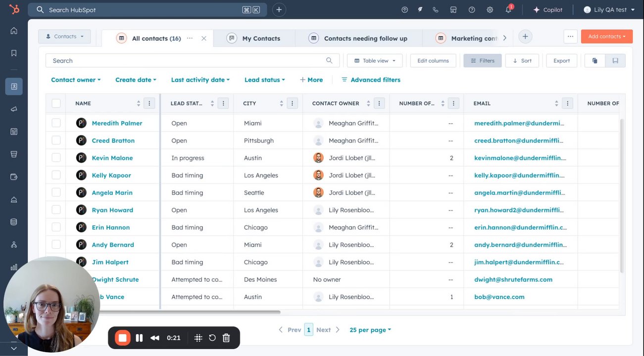Screen dimensions: 644x356
Task: Open the Commerce wallet sidebar icon
Action: [x=14, y=177]
